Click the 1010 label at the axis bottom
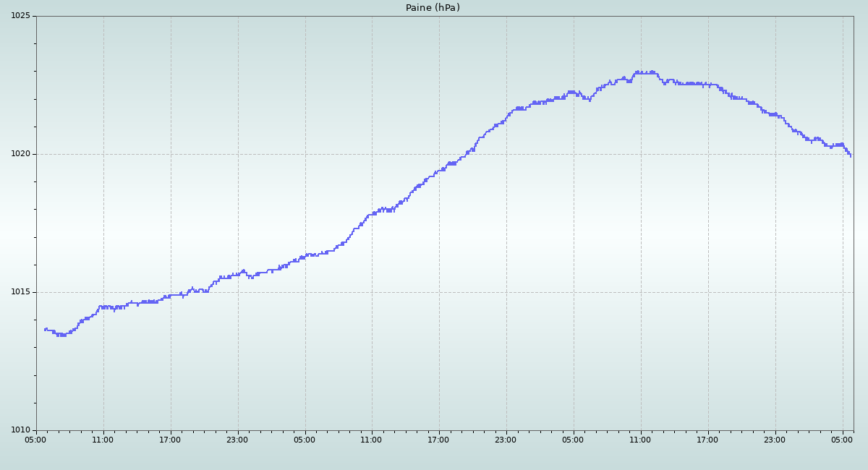The image size is (868, 470). 20,430
